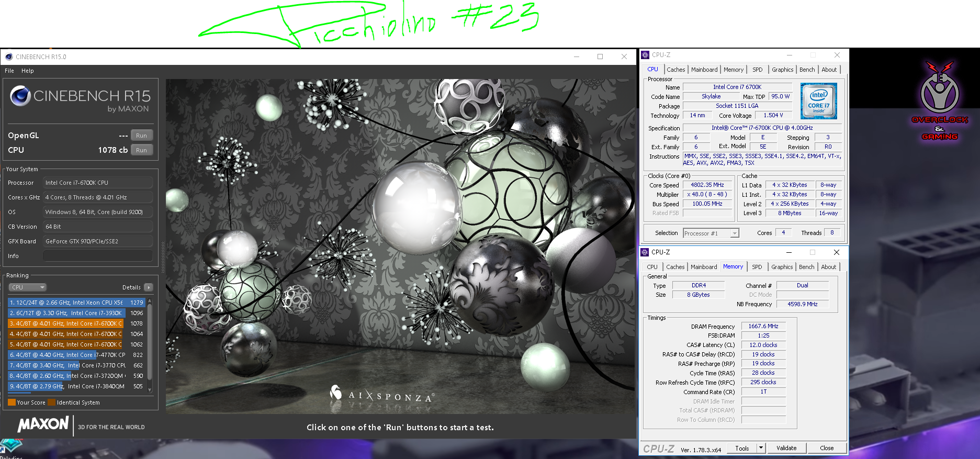Click the MAXON logo at bottom left
980x459 pixels.
point(43,424)
